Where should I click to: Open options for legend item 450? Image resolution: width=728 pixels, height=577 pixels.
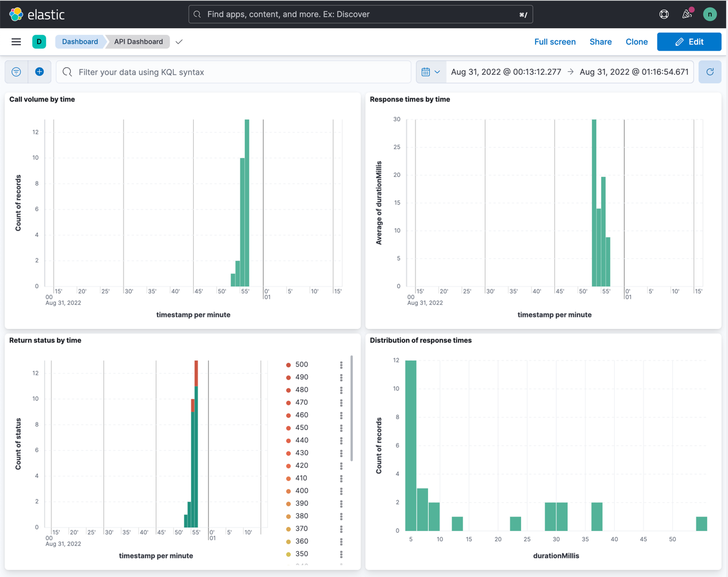point(341,428)
